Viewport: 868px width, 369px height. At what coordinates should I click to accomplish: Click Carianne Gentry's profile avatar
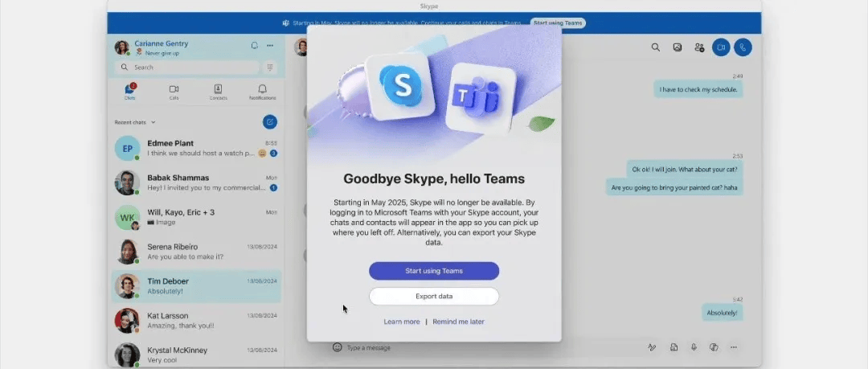(122, 47)
